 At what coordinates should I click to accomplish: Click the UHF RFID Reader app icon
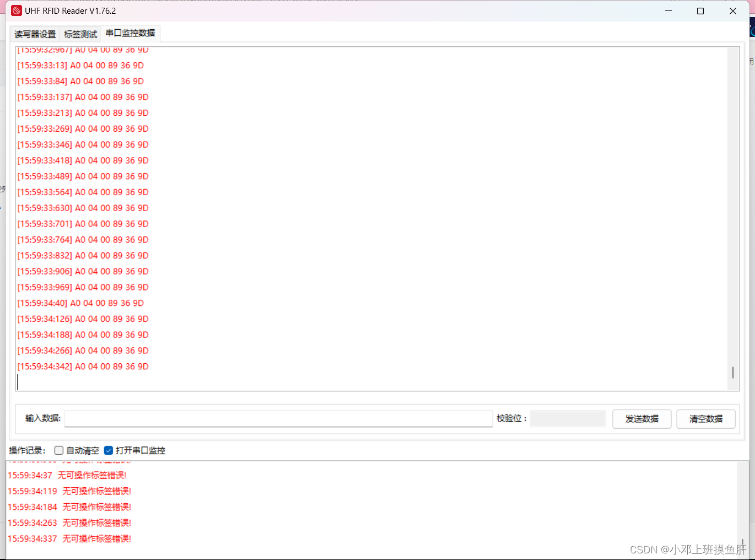[x=17, y=11]
